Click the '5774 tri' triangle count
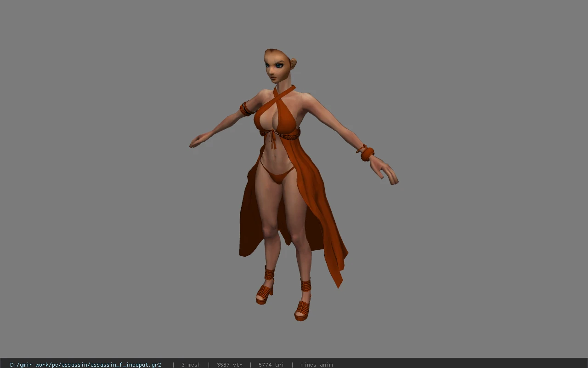Viewport: 588px width, 368px height. pos(271,365)
